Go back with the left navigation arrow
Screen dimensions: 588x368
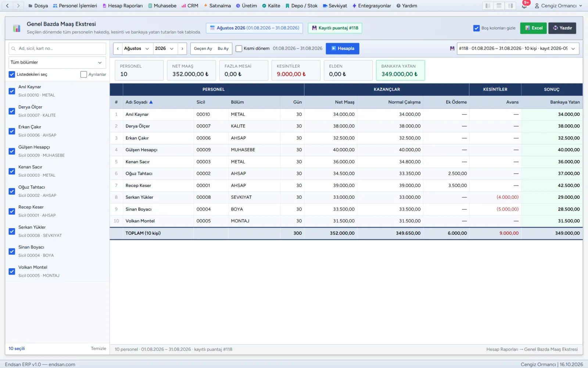7,6
